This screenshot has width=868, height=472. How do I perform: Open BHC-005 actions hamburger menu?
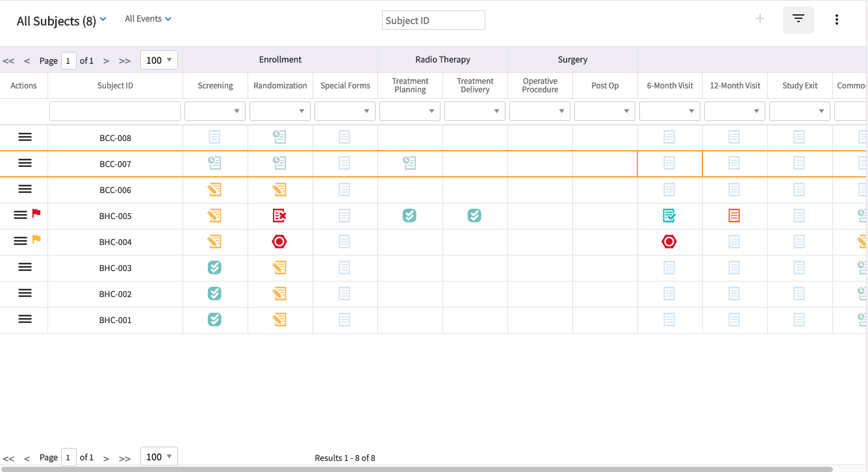(x=21, y=215)
